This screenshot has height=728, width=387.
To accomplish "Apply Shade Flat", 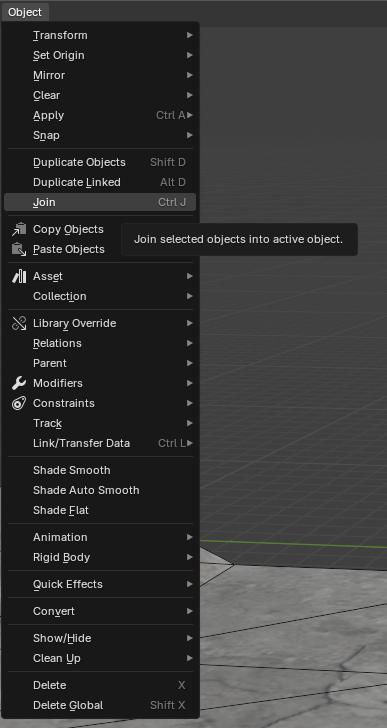I will point(100,510).
